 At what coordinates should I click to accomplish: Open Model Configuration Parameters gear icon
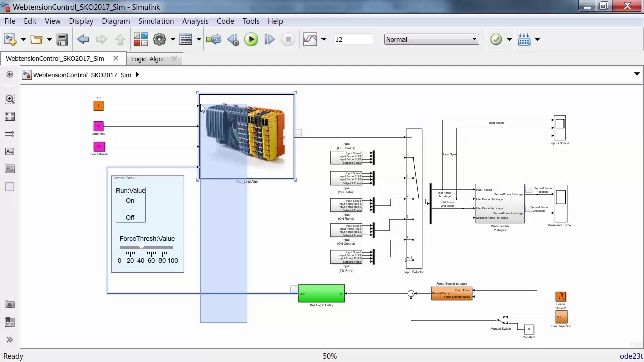[x=159, y=39]
